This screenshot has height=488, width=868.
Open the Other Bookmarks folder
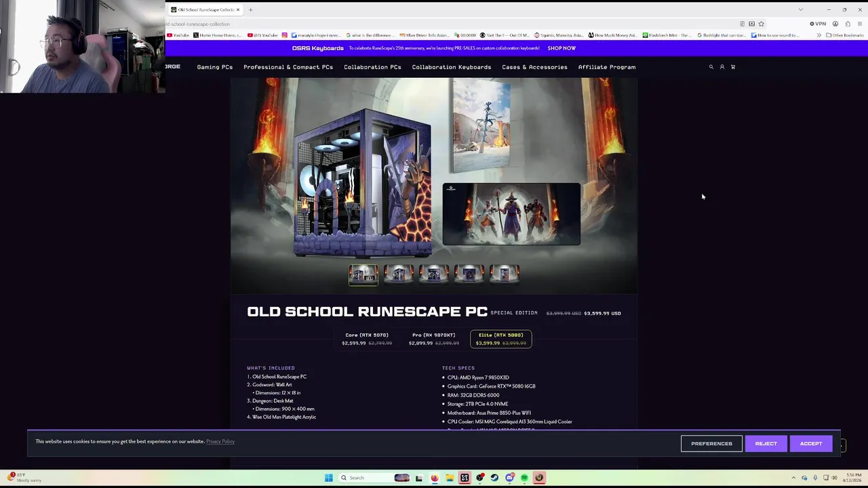point(844,35)
